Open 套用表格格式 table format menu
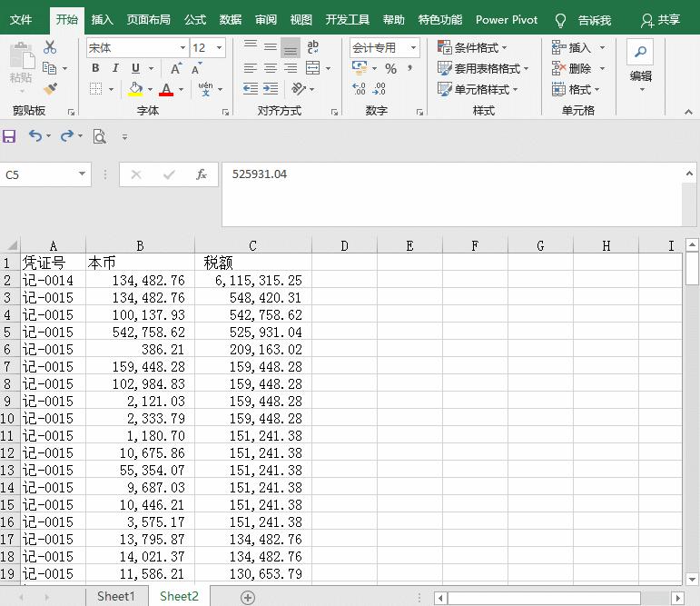 coord(483,68)
